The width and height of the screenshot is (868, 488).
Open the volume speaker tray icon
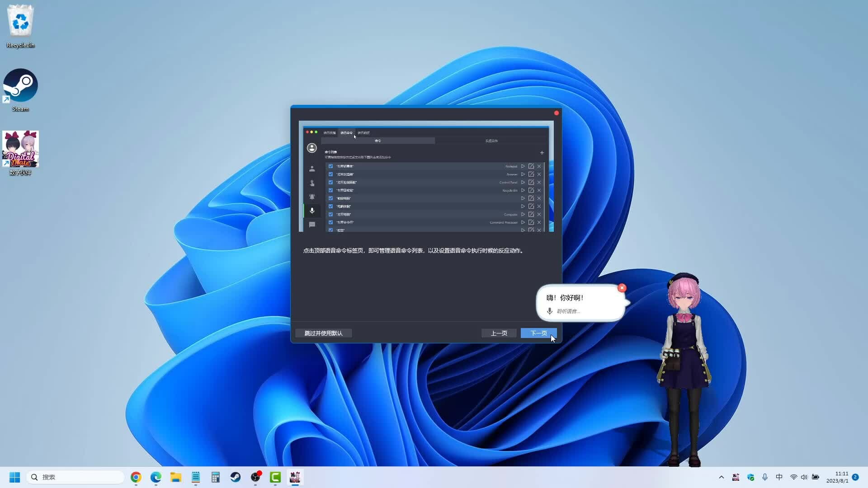pos(804,477)
